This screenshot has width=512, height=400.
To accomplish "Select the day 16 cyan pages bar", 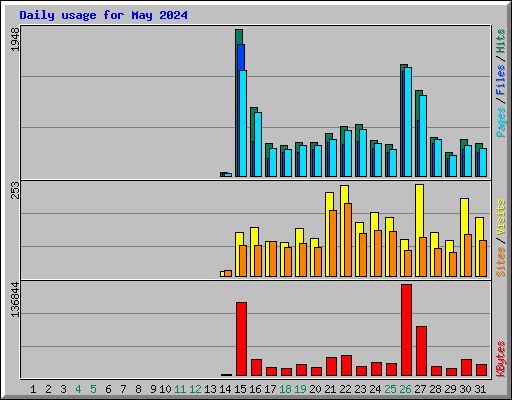I will pos(258,144).
